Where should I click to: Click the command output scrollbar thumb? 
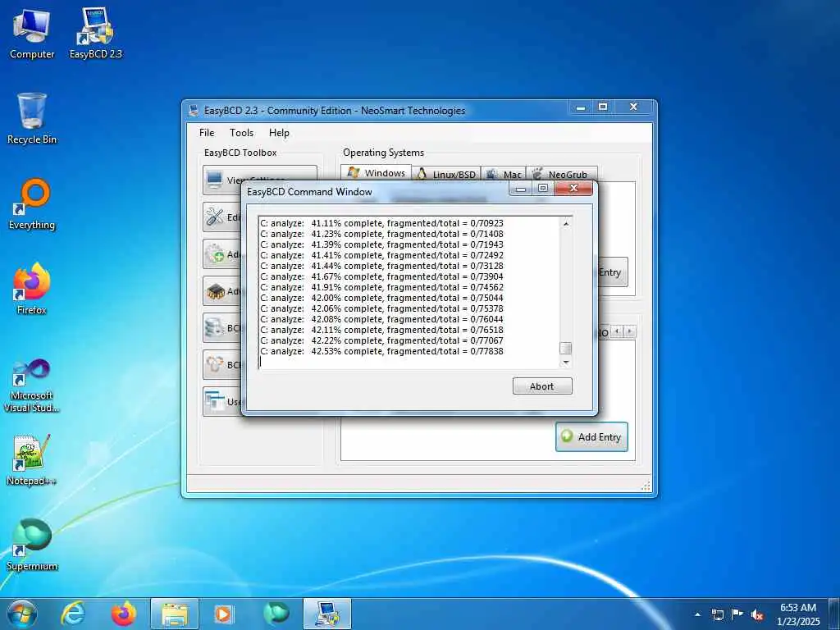click(566, 348)
